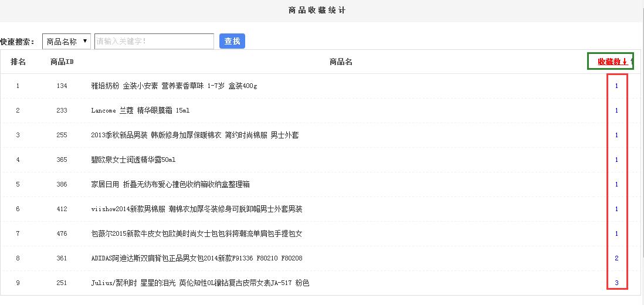Select product name 雅培奶粉 金装小安素
The width and height of the screenshot is (644, 305).
pos(174,86)
